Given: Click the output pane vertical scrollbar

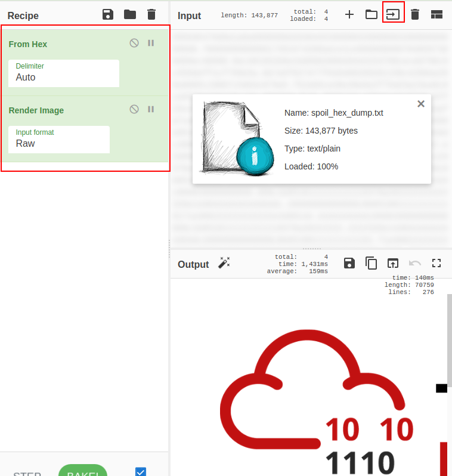Looking at the screenshot, I should [x=449, y=340].
